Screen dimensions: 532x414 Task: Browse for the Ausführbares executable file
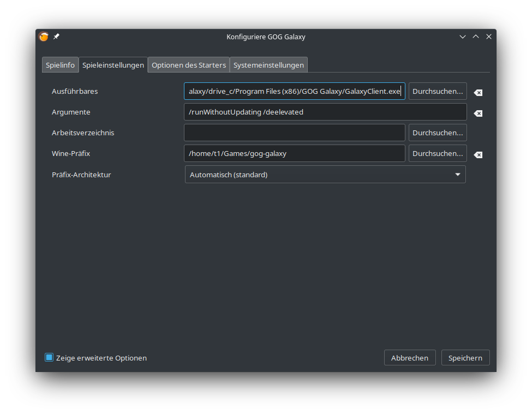tap(438, 91)
